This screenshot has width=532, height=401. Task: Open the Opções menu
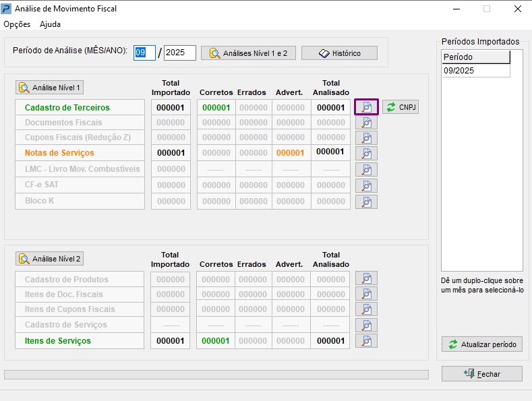click(17, 24)
